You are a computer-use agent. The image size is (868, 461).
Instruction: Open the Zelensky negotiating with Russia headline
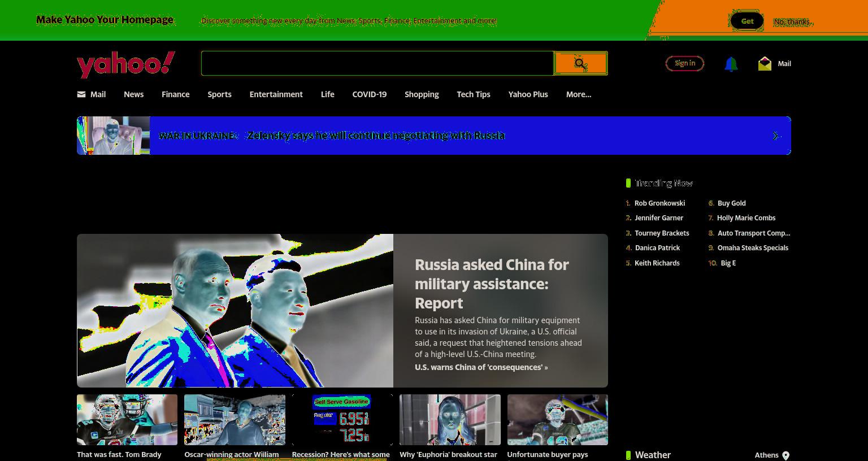pyautogui.click(x=376, y=136)
